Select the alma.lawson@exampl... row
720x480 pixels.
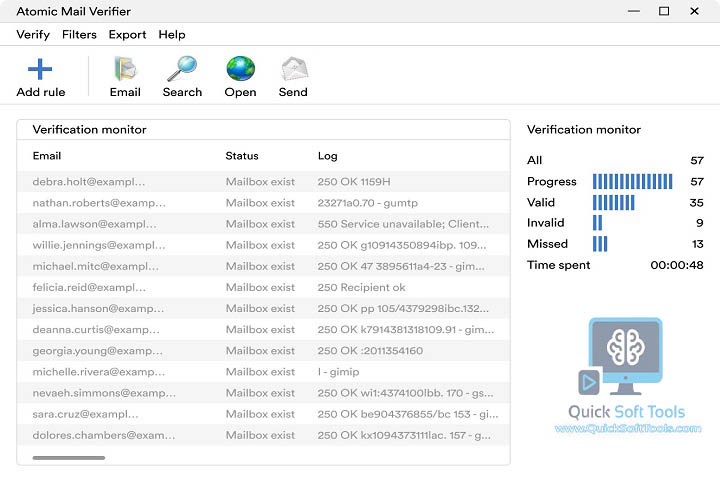264,224
